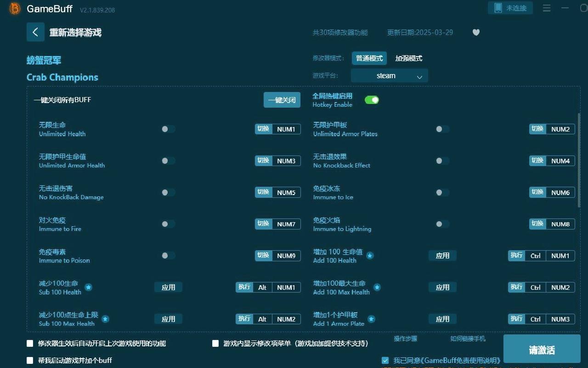Click the GameBuff logo icon

coord(15,9)
